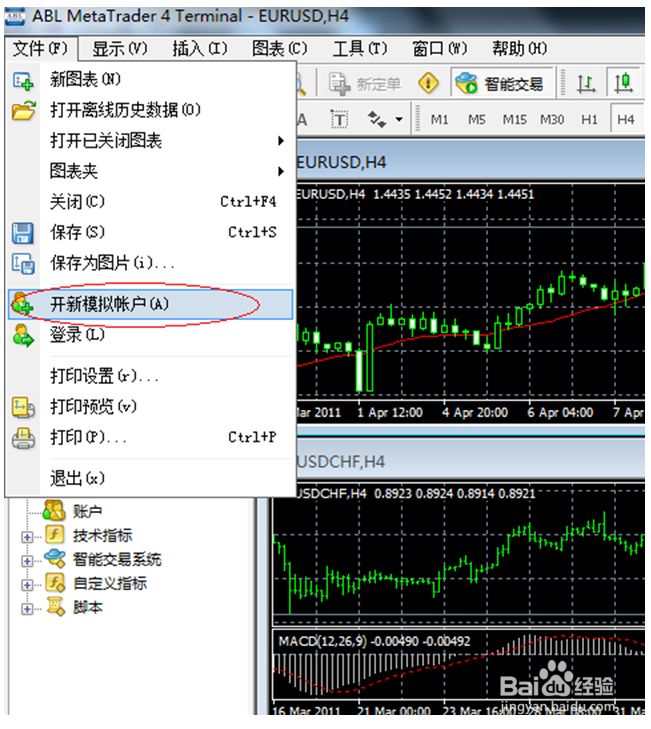Switch to the H1 timeframe
Image resolution: width=651 pixels, height=729 pixels.
[589, 119]
